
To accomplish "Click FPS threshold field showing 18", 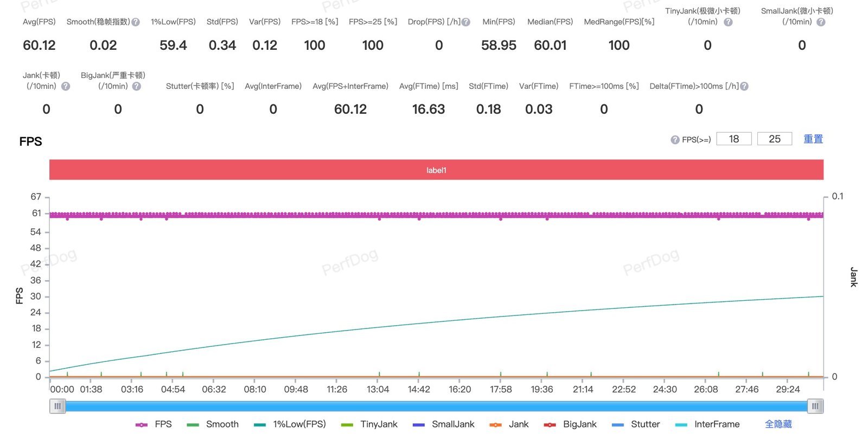I will point(734,139).
